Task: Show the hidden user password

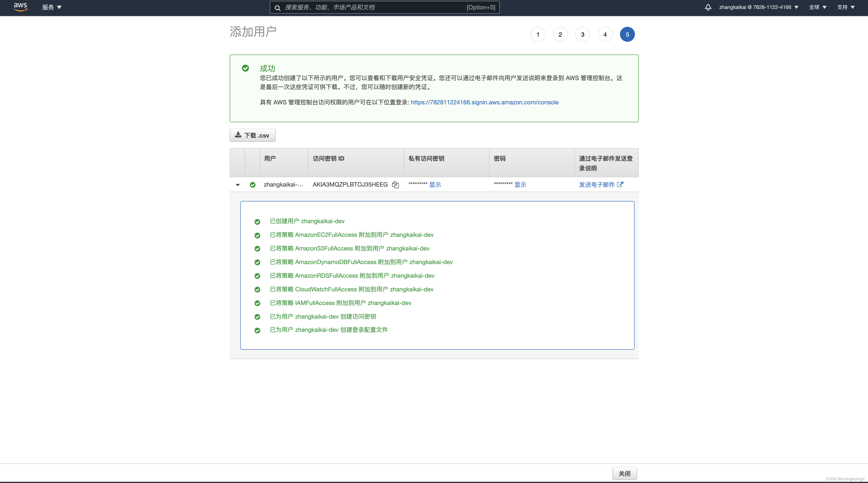Action: tap(520, 185)
